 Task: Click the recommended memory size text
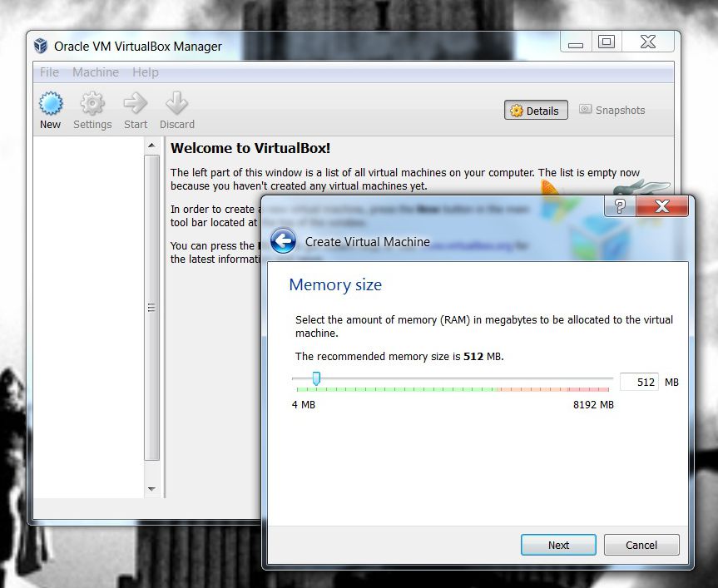(399, 357)
